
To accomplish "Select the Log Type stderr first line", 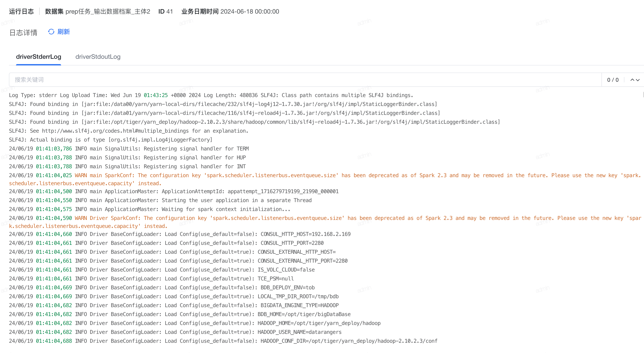I will 211,95.
